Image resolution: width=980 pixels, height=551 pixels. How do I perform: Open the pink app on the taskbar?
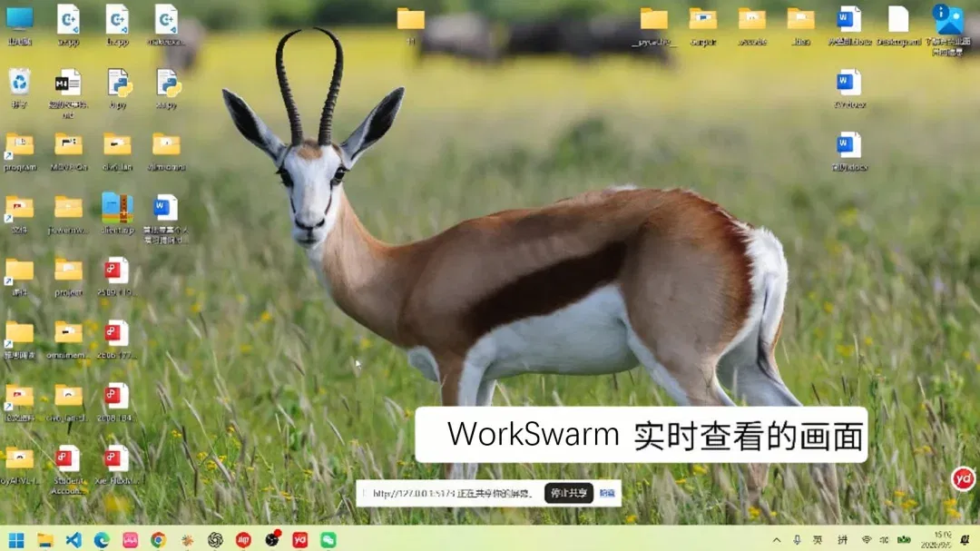pyautogui.click(x=130, y=540)
